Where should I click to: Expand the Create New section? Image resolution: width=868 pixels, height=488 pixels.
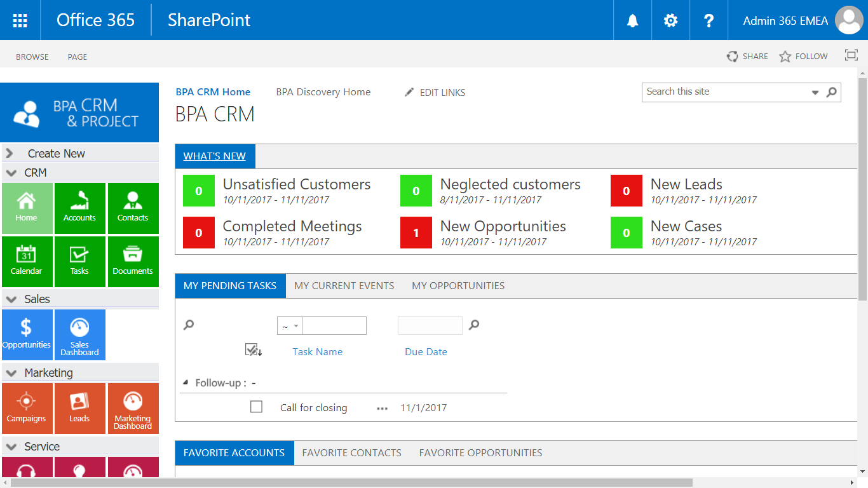(10, 153)
